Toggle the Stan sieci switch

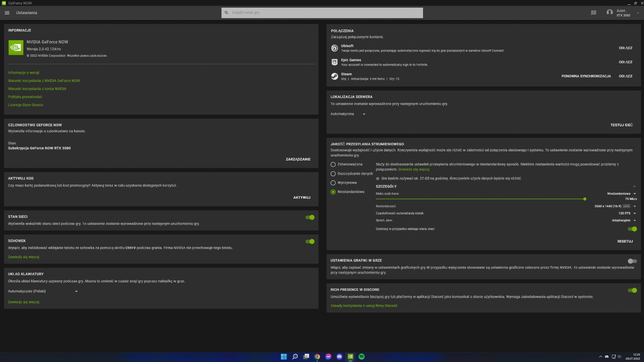[310, 217]
